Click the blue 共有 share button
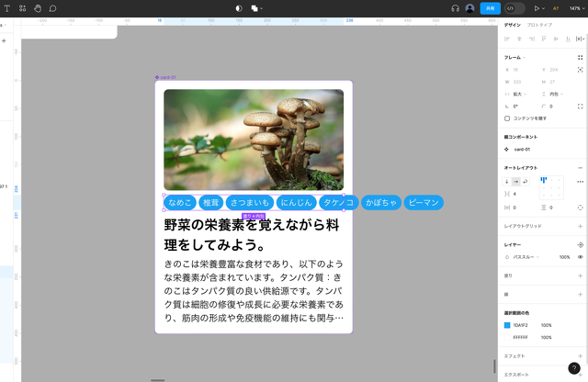The width and height of the screenshot is (588, 382). click(491, 8)
